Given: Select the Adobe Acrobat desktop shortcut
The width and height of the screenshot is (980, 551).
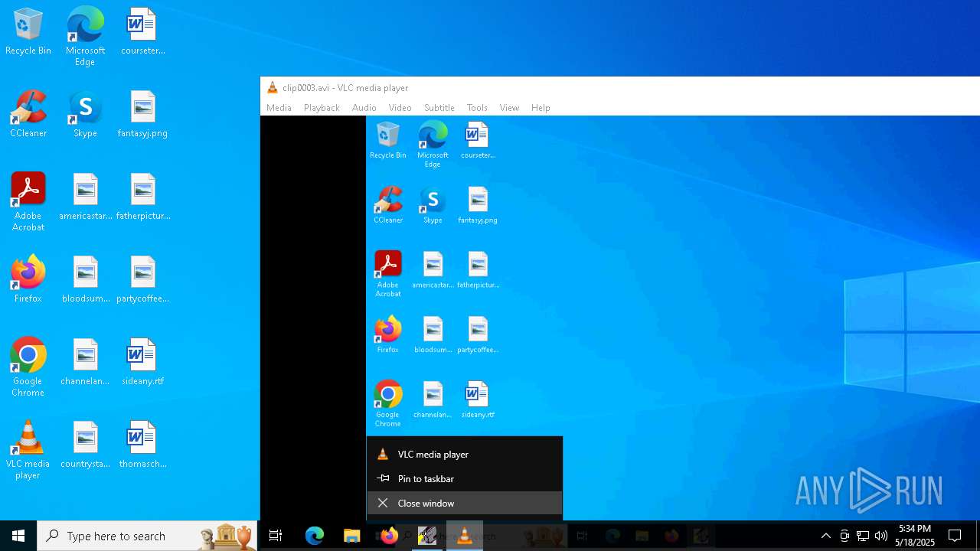Looking at the screenshot, I should (x=28, y=202).
